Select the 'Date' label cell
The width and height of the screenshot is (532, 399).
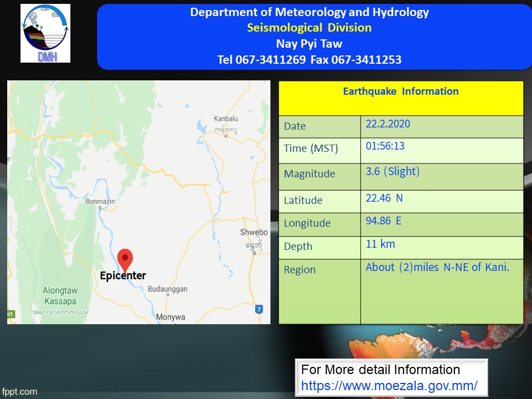point(320,126)
